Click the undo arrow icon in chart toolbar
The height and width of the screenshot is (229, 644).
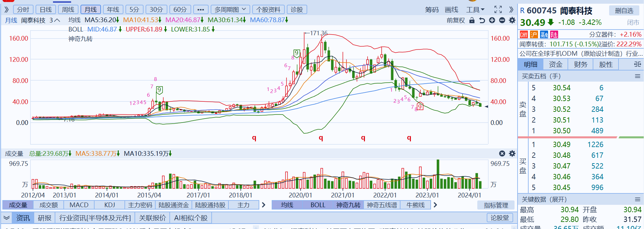point(482,20)
